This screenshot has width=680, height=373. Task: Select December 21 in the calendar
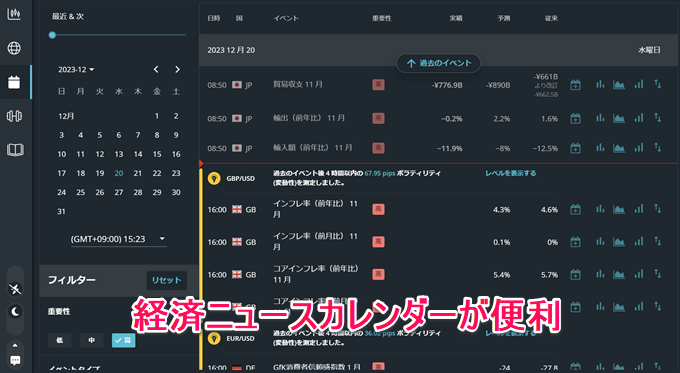138,173
